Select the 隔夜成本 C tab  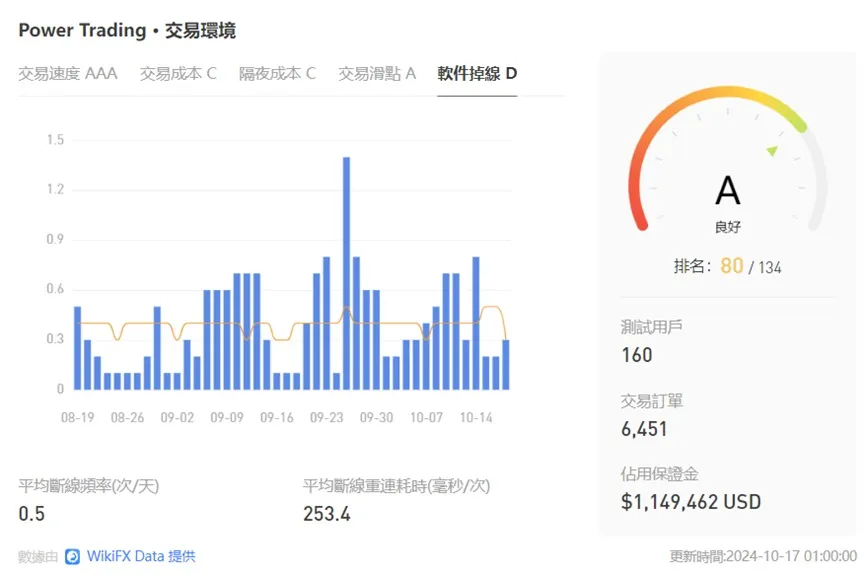tap(277, 73)
